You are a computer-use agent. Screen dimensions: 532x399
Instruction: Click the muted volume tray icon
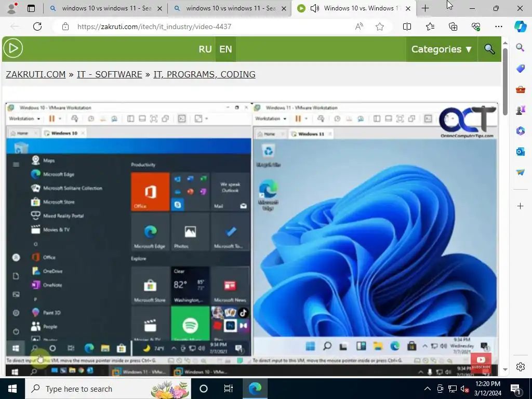pos(465,389)
